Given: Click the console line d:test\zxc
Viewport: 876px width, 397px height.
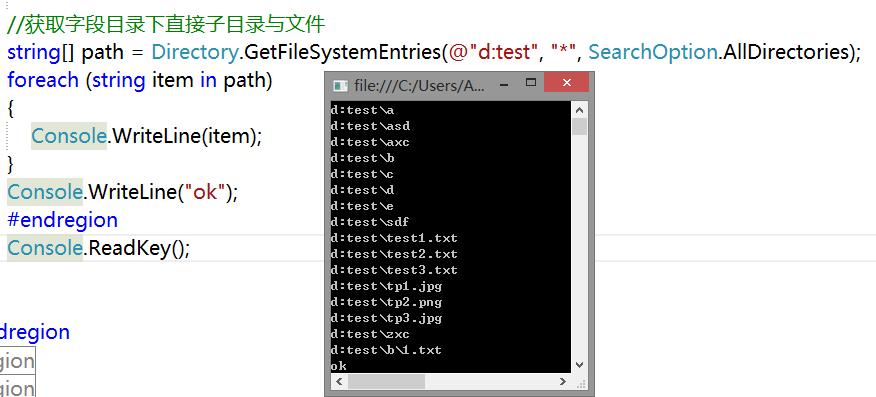Looking at the screenshot, I should pyautogui.click(x=370, y=334).
